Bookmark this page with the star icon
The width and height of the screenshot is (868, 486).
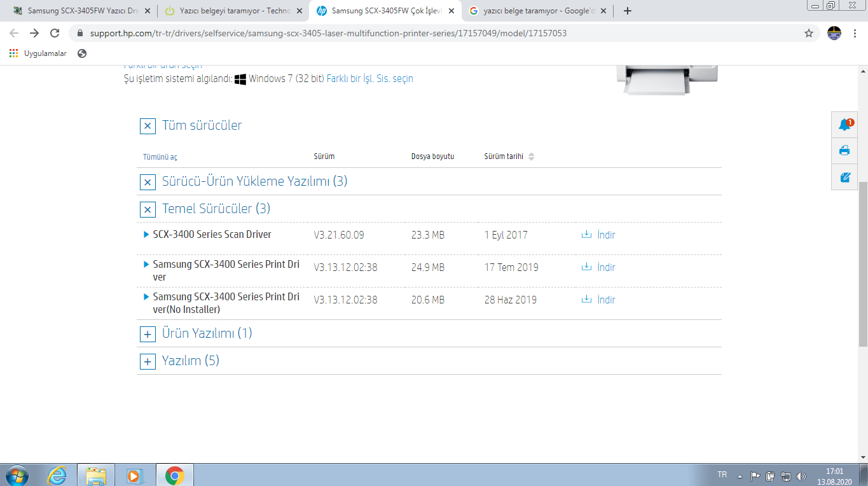pos(809,33)
